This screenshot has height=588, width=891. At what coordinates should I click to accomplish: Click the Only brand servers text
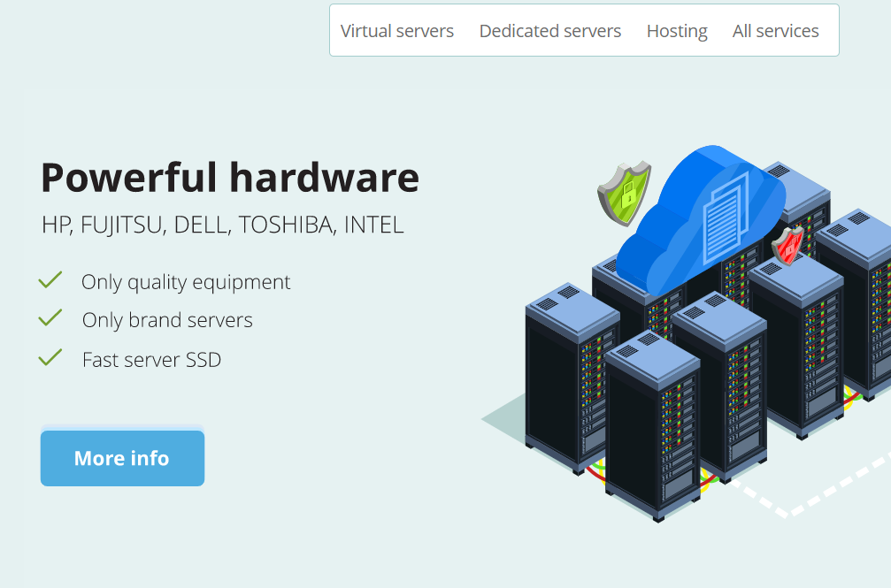point(167,320)
